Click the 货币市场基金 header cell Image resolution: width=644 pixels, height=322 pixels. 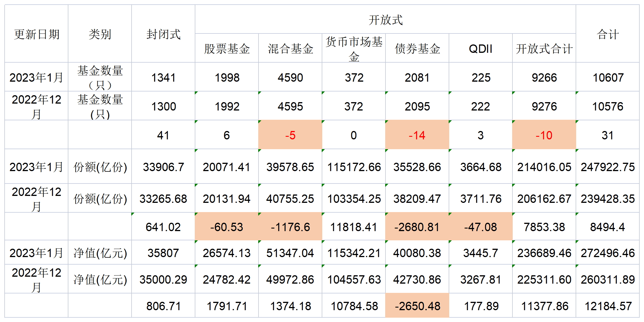pyautogui.click(x=354, y=48)
